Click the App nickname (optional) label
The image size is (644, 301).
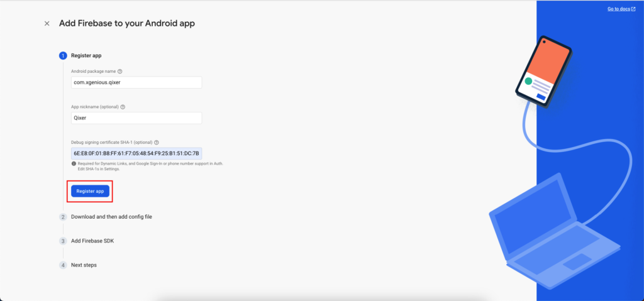[x=95, y=107]
